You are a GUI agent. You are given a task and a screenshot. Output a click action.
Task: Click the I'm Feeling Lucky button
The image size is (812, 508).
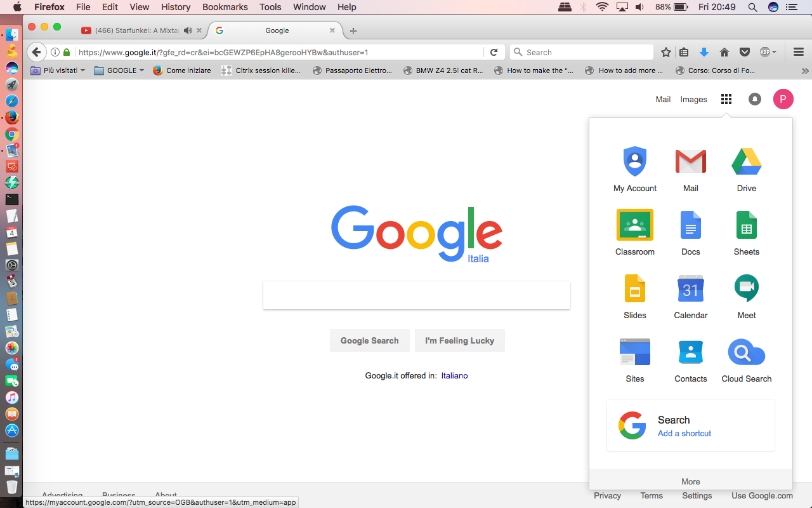pyautogui.click(x=459, y=340)
